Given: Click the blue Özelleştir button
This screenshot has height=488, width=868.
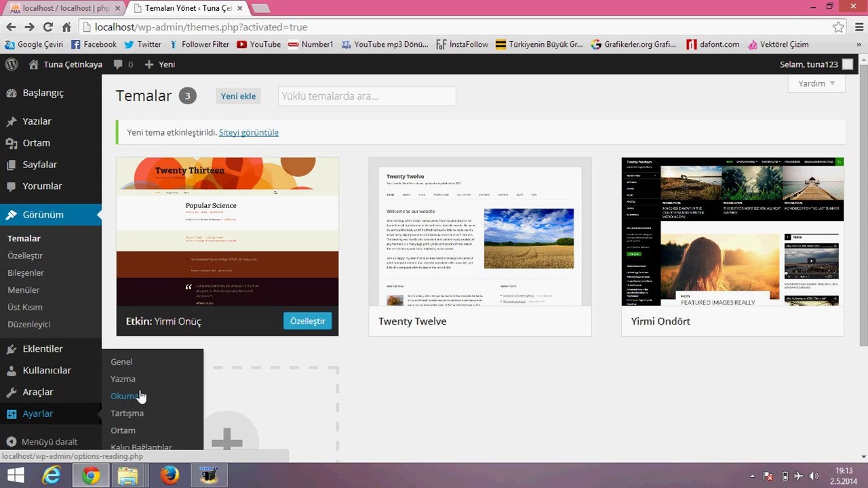Looking at the screenshot, I should click(307, 321).
